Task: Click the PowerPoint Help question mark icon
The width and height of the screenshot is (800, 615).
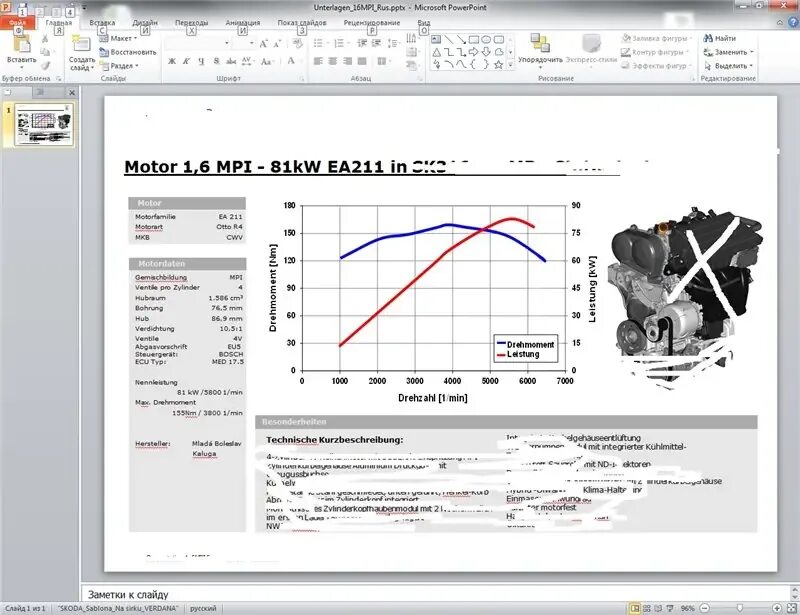Action: 793,22
